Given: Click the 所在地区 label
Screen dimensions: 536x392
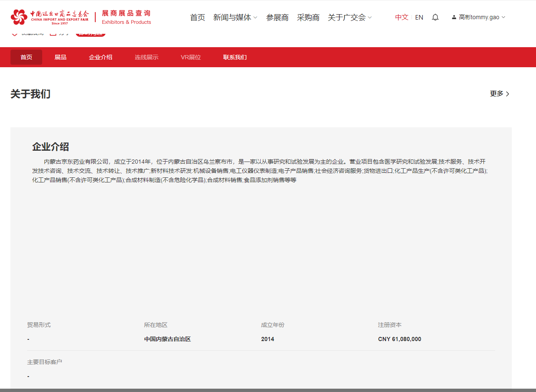Looking at the screenshot, I should tap(156, 325).
